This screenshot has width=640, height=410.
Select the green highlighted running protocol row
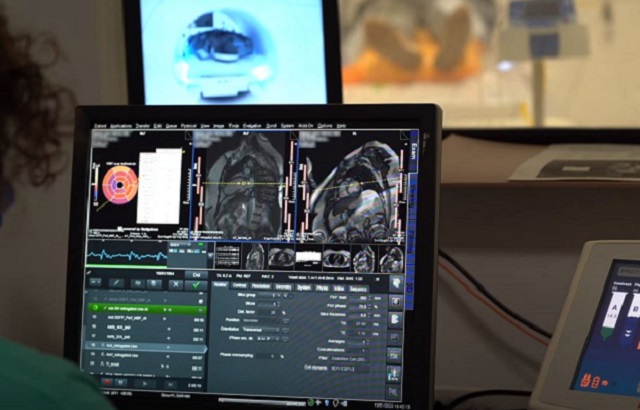click(x=147, y=309)
